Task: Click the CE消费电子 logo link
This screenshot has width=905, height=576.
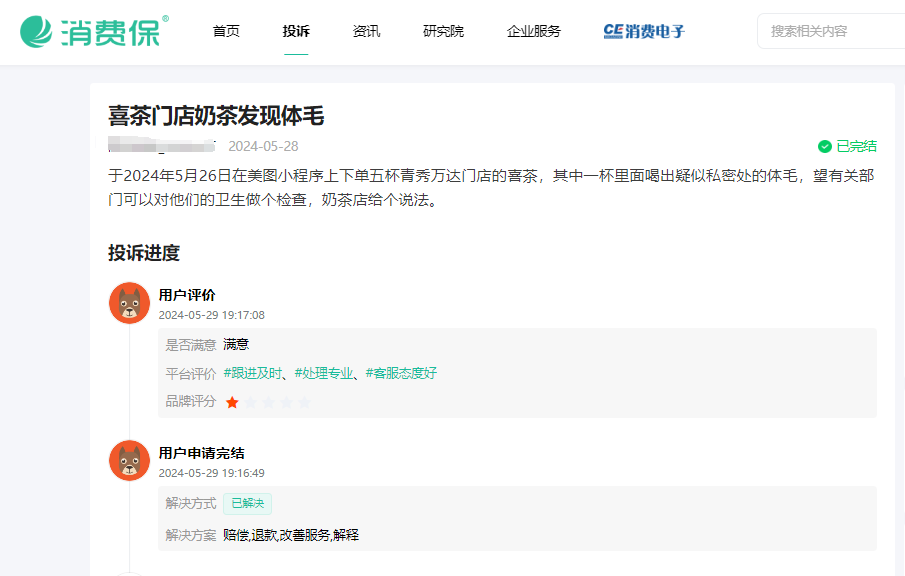Action: (x=644, y=31)
